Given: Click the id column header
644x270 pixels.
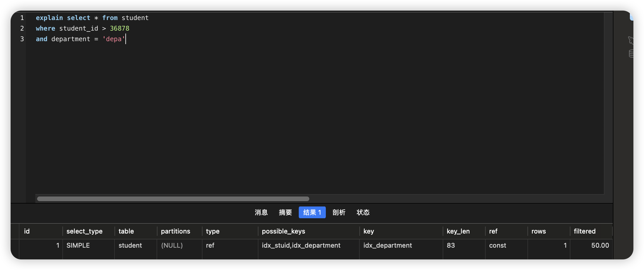Looking at the screenshot, I should coord(41,231).
